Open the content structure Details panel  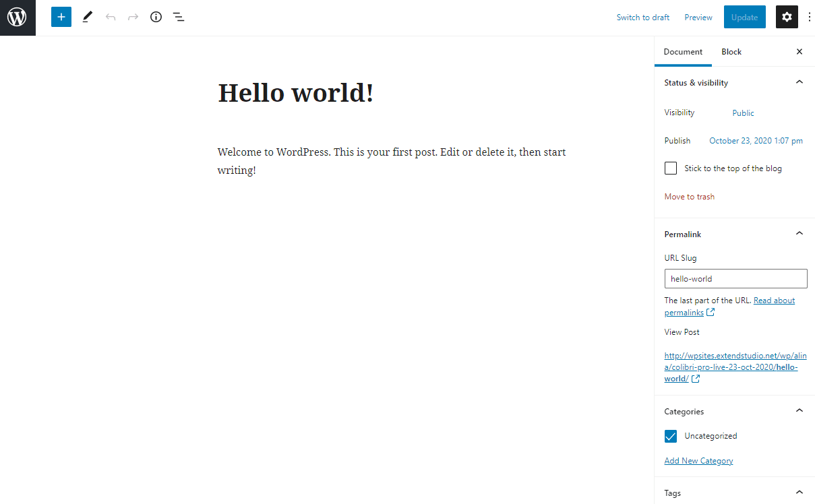pyautogui.click(x=156, y=17)
